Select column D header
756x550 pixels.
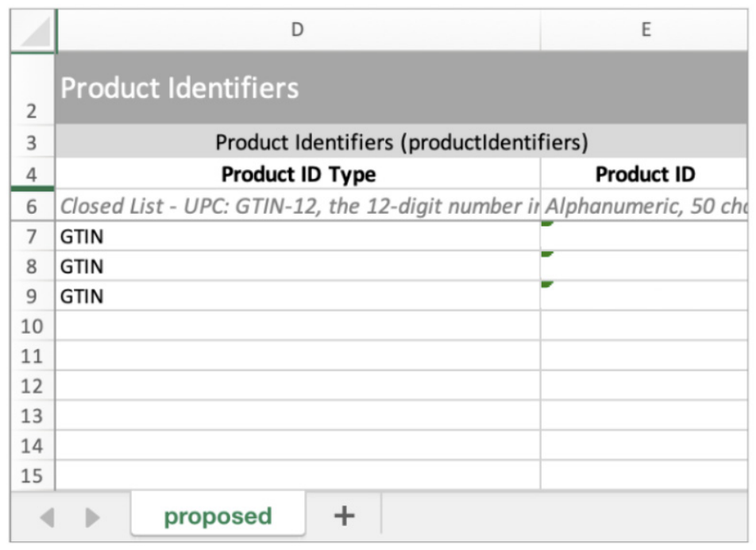click(298, 29)
